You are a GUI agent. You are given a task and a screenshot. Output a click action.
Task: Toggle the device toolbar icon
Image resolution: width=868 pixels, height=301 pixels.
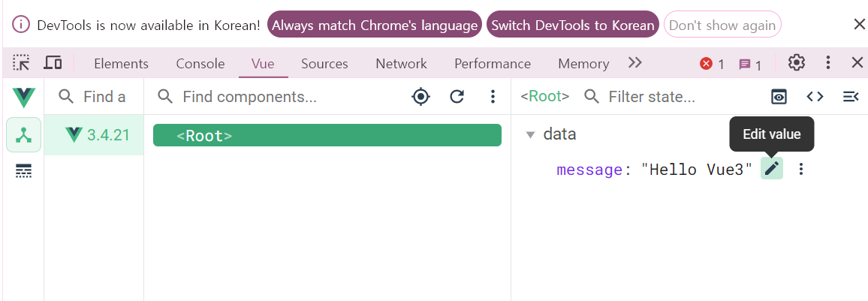click(x=53, y=64)
